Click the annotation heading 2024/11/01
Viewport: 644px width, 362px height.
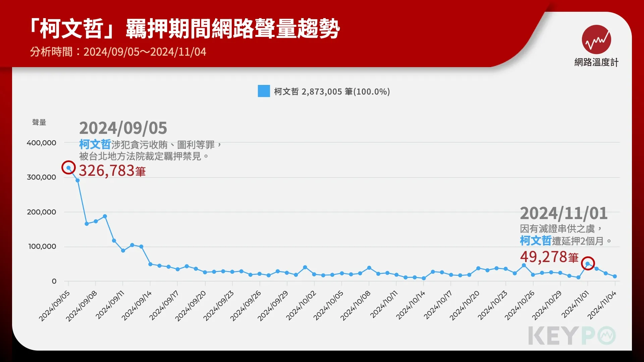564,213
